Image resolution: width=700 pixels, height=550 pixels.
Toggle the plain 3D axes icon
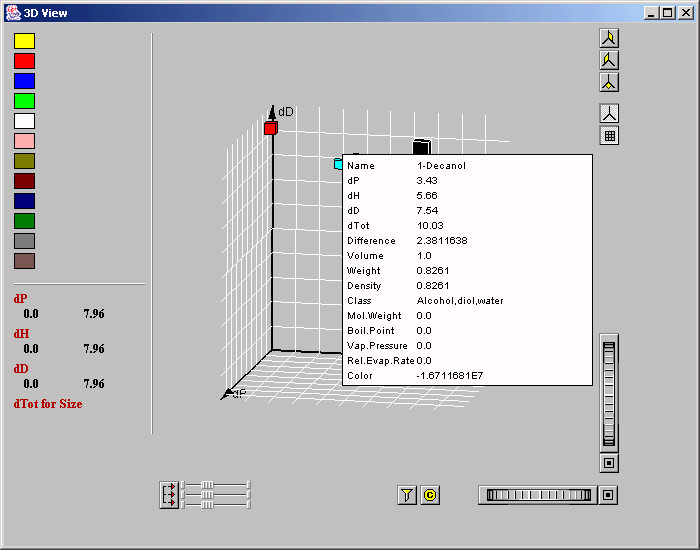point(609,113)
